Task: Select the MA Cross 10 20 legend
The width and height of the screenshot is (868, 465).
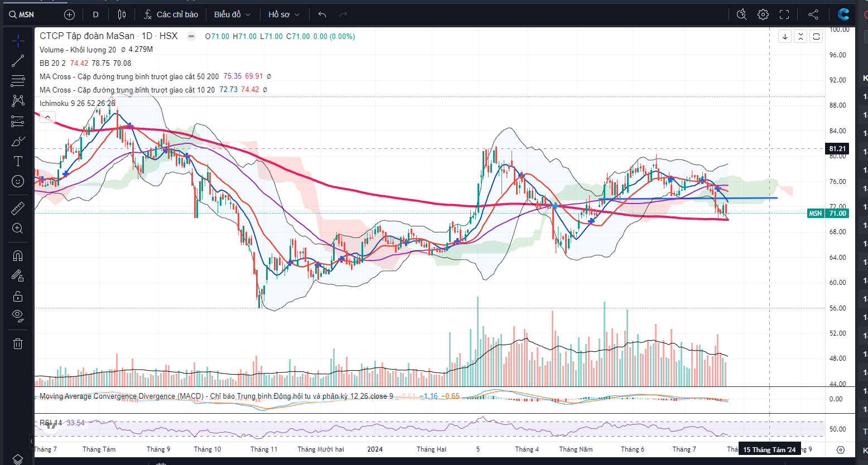Action: (127, 90)
